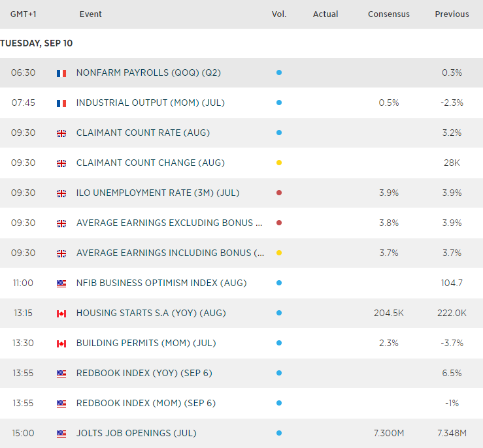This screenshot has height=448, width=483.
Task: Click the blue volatility dot for JOLTS Job Openings
Action: click(x=279, y=434)
